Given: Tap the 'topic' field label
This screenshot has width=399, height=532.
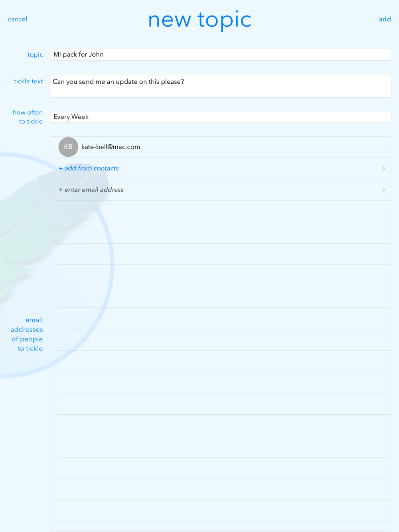Looking at the screenshot, I should pos(35,55).
